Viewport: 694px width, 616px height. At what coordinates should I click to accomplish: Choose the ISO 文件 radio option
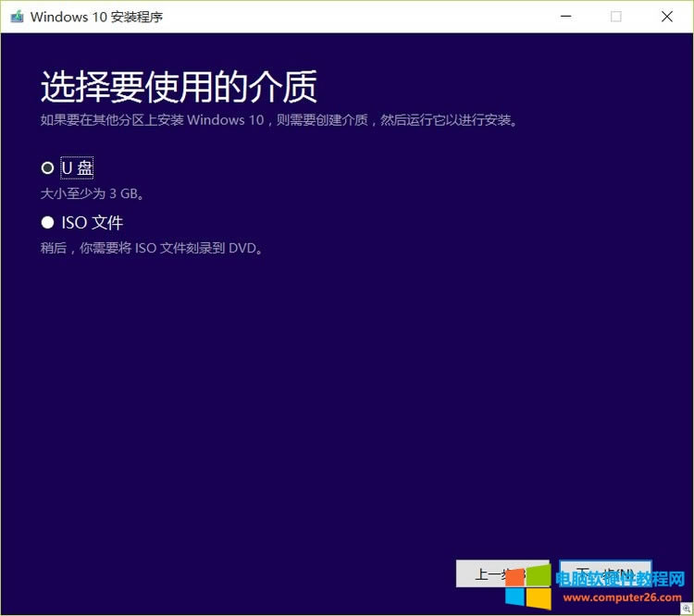click(x=47, y=222)
